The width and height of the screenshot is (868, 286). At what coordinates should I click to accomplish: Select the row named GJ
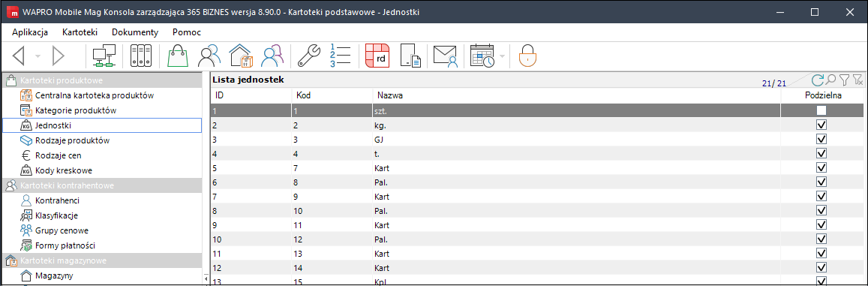tap(537, 139)
